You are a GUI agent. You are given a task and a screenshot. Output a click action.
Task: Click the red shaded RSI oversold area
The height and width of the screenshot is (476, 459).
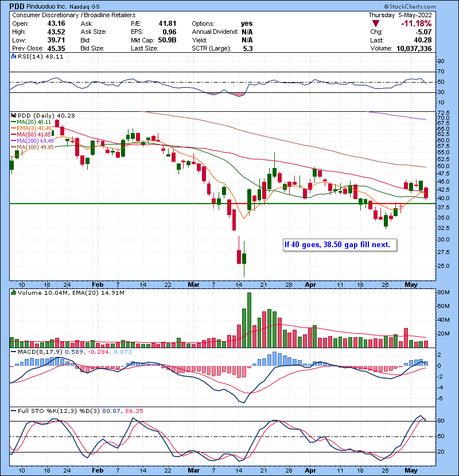(x=240, y=95)
